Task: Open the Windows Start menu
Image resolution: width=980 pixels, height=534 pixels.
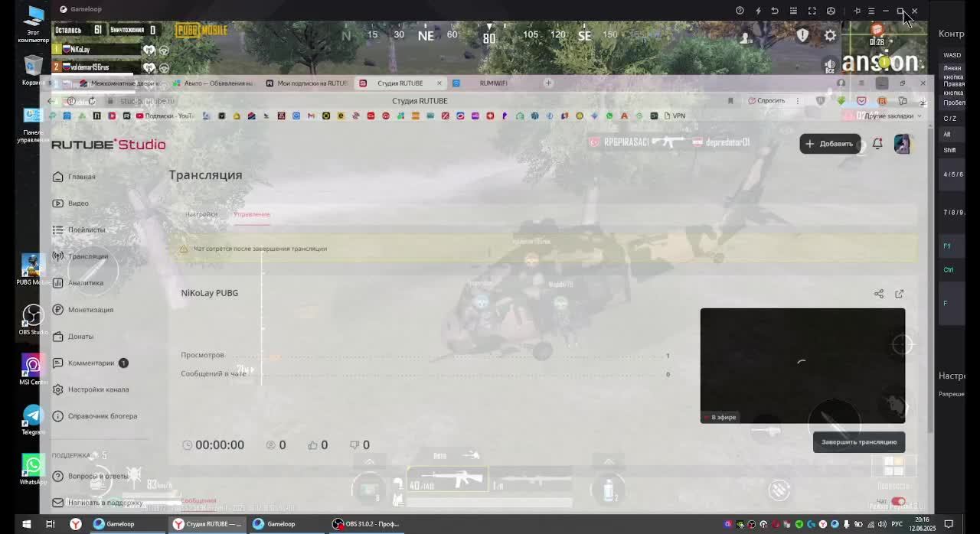Action: (26, 524)
